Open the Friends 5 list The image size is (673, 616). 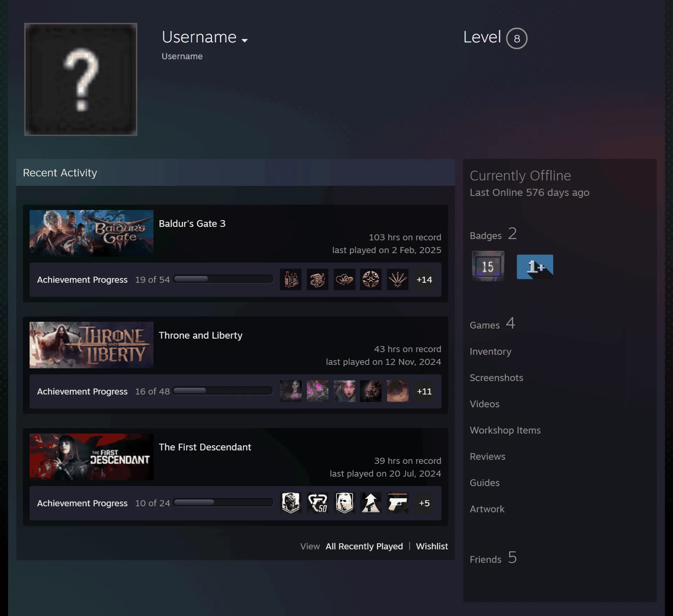pos(493,558)
